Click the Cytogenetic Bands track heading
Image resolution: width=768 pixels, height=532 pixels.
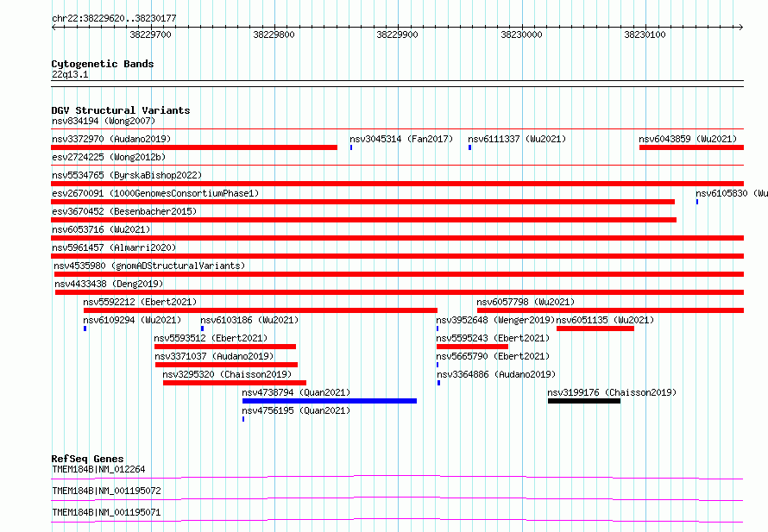[x=103, y=64]
